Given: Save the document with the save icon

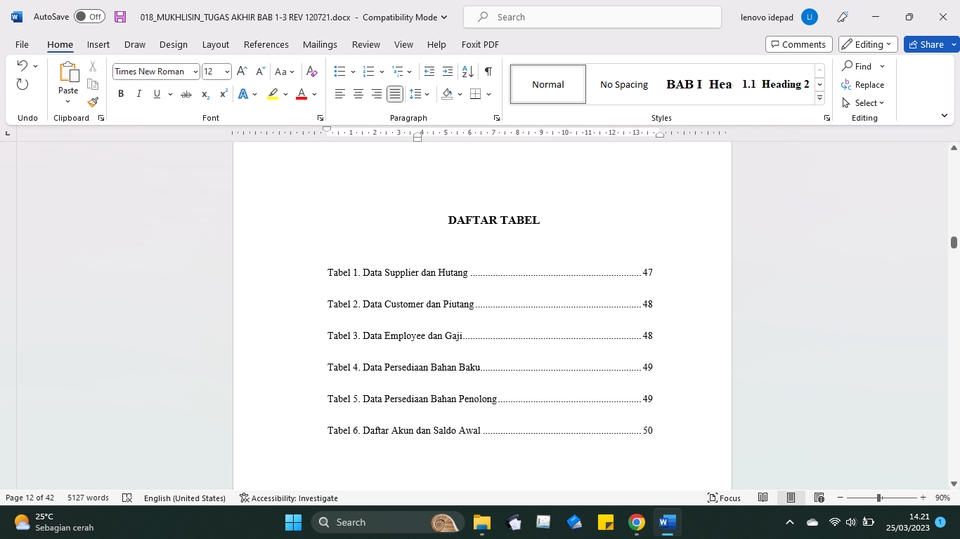Looking at the screenshot, I should click(120, 17).
